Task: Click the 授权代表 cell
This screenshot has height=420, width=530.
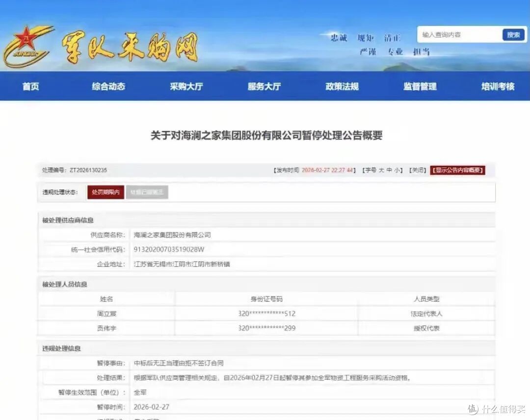Action: point(426,328)
